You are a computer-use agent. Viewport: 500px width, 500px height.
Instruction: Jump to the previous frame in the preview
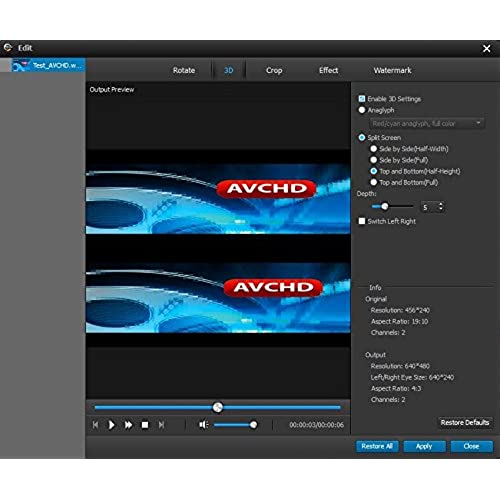coord(95,425)
